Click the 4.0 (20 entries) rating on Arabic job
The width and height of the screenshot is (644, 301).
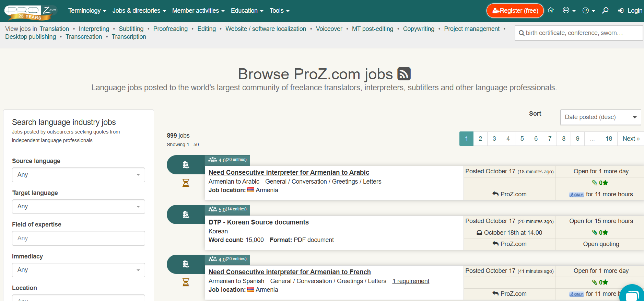click(227, 160)
